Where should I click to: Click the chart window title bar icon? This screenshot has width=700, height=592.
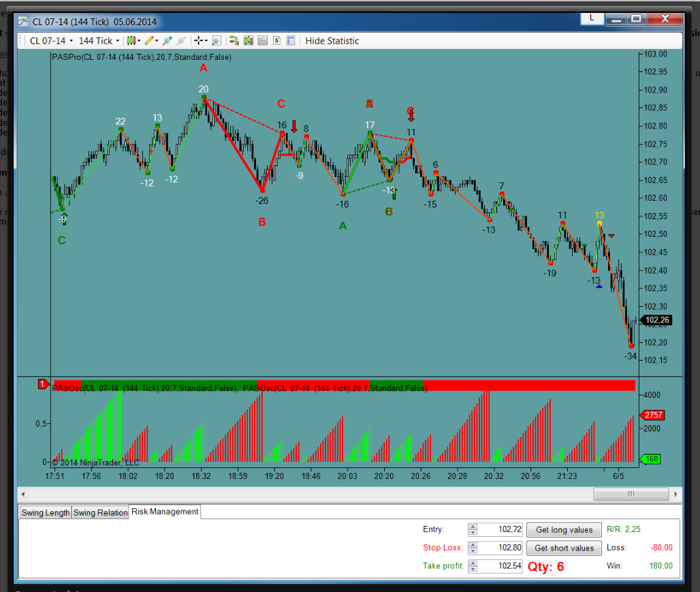coord(24,21)
